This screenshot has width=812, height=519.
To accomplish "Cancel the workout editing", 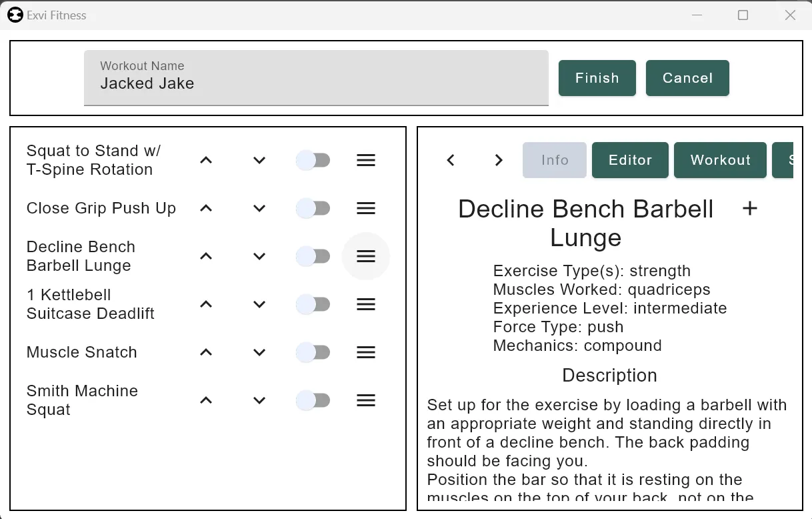I will coord(687,78).
